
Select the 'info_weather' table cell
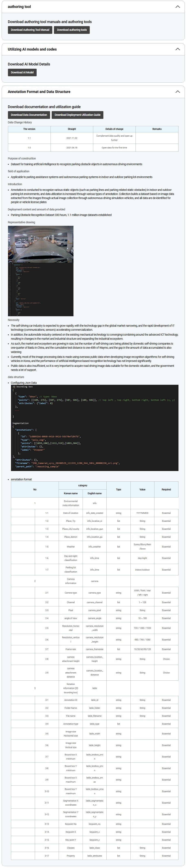pos(94,546)
